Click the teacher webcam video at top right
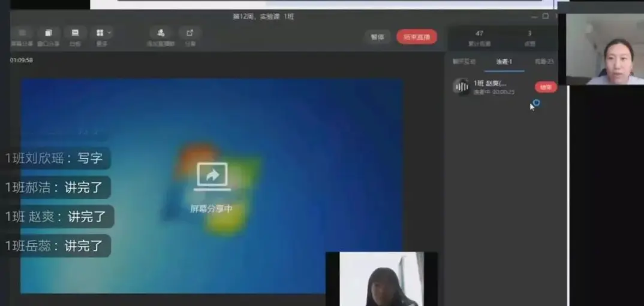Image resolution: width=644 pixels, height=306 pixels. coord(605,49)
